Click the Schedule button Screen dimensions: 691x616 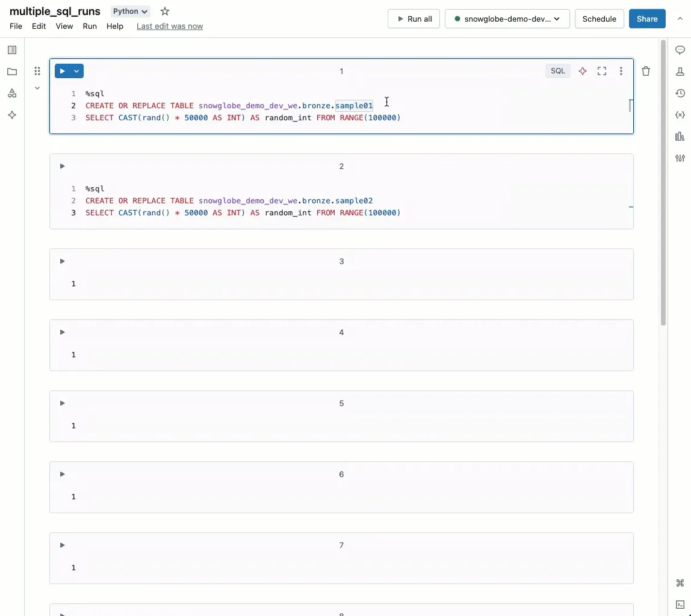[599, 19]
